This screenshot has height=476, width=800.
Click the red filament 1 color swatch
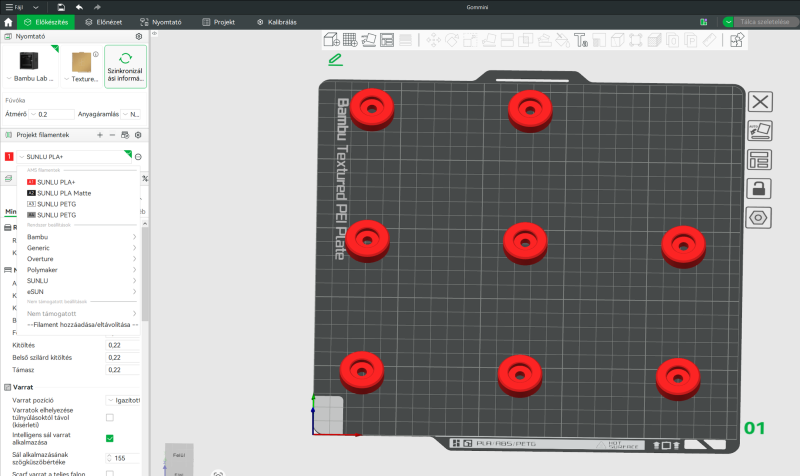pyautogui.click(x=9, y=157)
